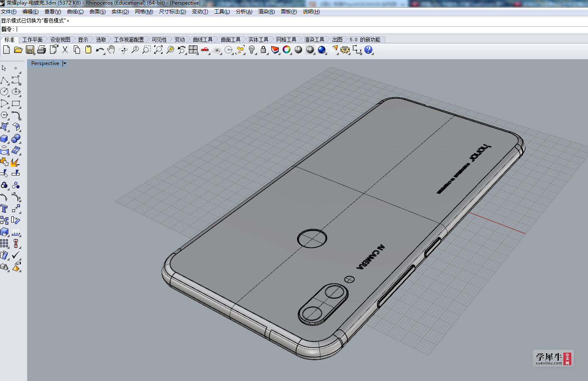Click the Hide objects lightbulb icon
Screen dimensions: 588x381
252,50
